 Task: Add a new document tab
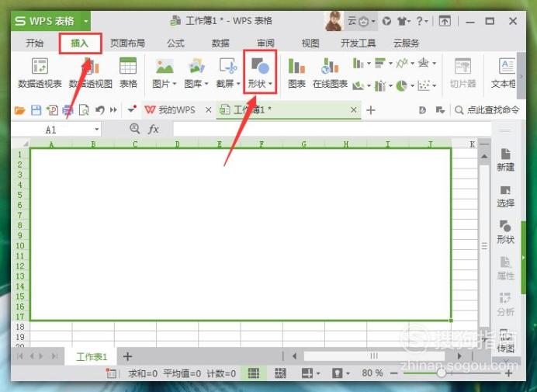[x=371, y=110]
